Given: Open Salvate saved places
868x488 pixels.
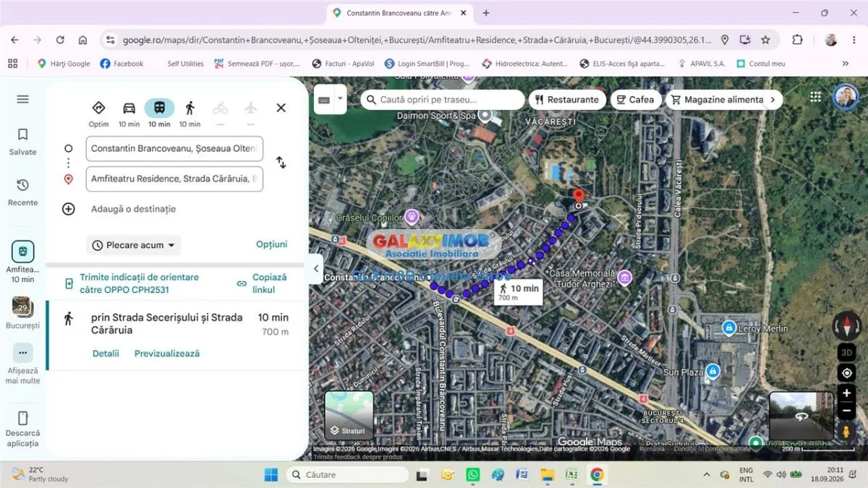Looking at the screenshot, I should tap(22, 142).
